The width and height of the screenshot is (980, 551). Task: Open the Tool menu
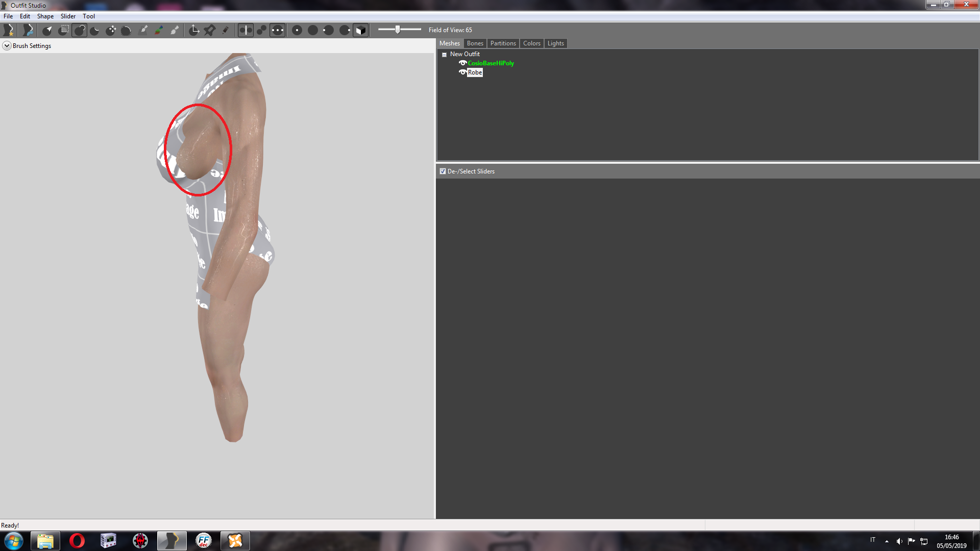pos(89,16)
